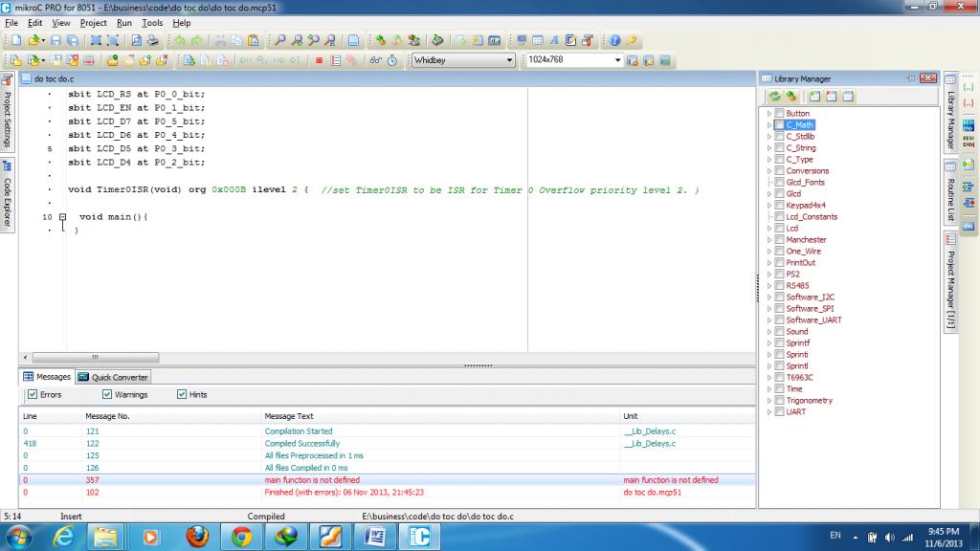The height and width of the screenshot is (551, 980).
Task: Click the Paste clipboard icon
Action: tap(254, 41)
